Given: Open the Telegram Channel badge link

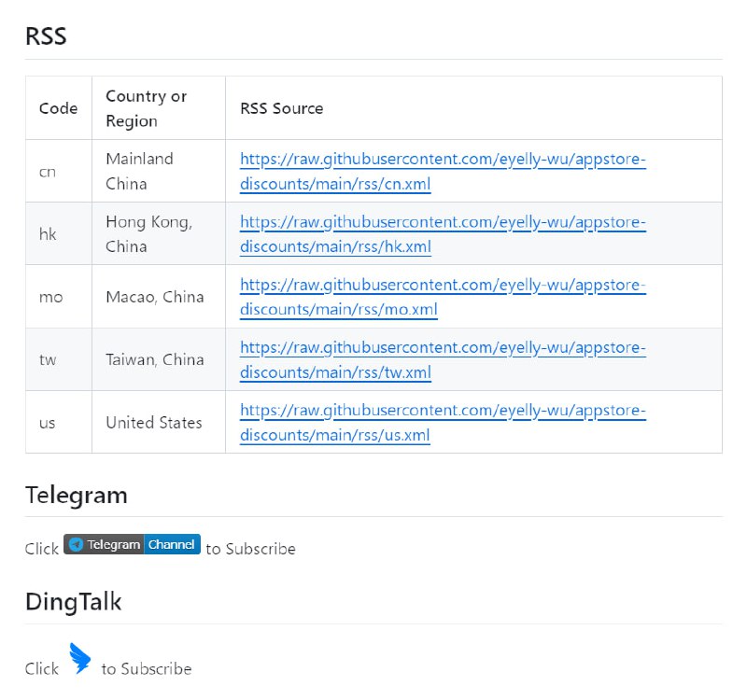Looking at the screenshot, I should [129, 544].
